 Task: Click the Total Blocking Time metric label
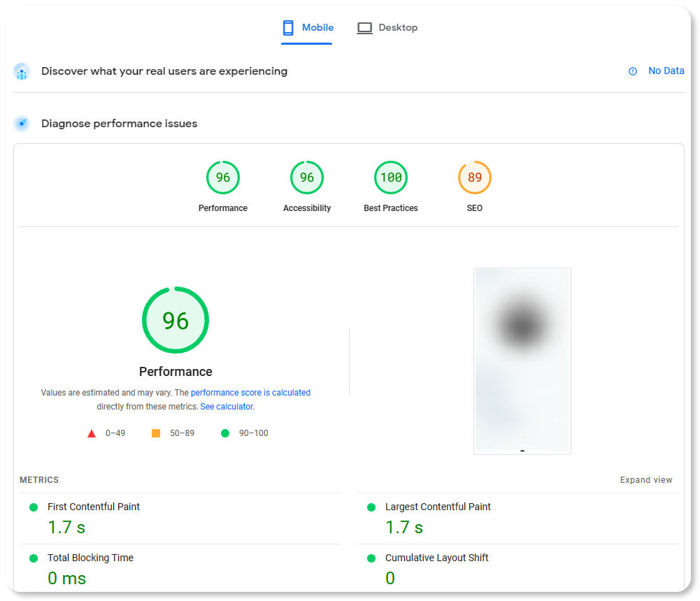point(91,558)
